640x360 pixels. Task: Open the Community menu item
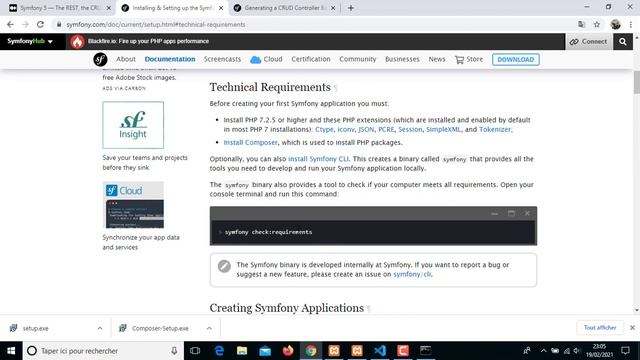click(x=358, y=59)
